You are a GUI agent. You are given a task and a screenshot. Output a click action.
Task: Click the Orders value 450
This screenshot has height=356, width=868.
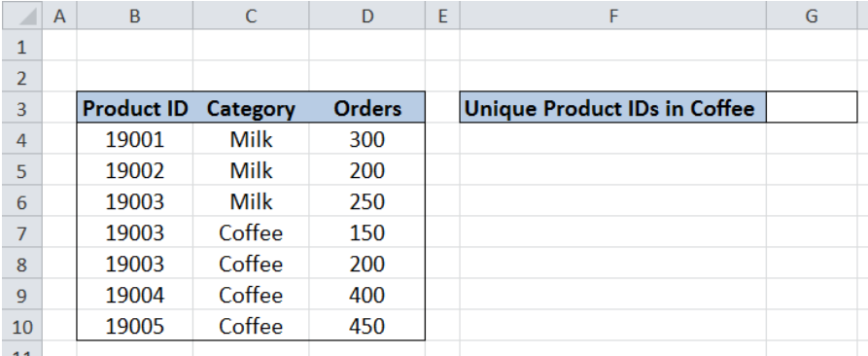367,326
